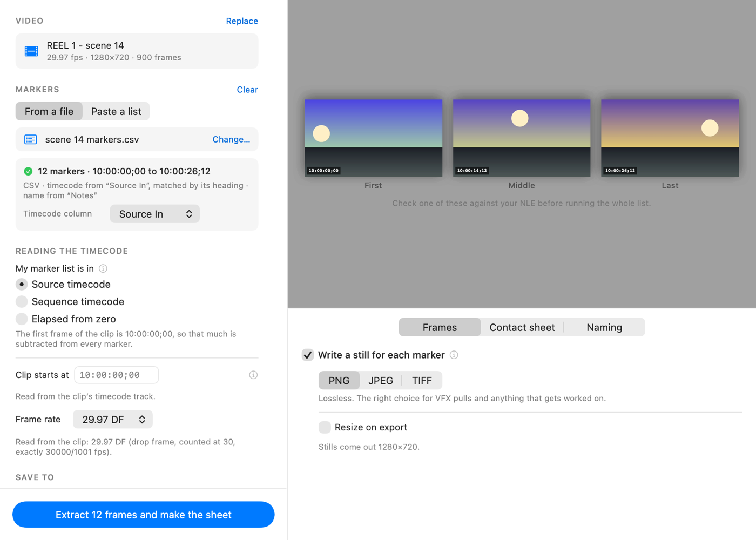Click the REEL 1 - scene 14 title text
The image size is (756, 540).
(85, 45)
